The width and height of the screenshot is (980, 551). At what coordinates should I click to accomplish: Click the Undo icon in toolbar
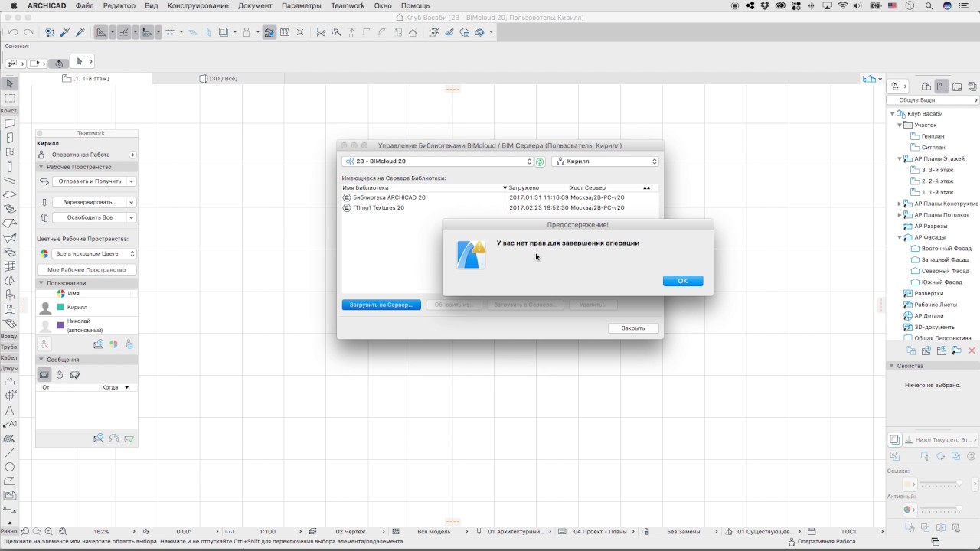(13, 32)
